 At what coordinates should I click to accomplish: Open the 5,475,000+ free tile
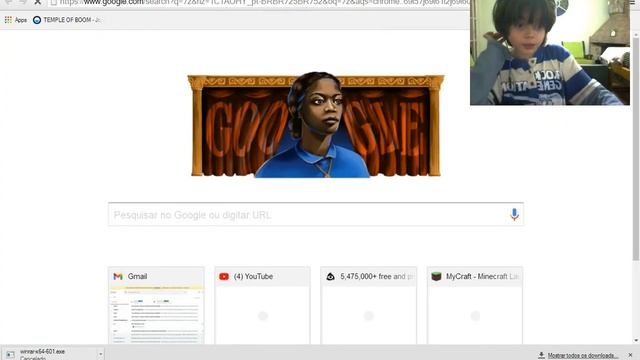(369, 305)
